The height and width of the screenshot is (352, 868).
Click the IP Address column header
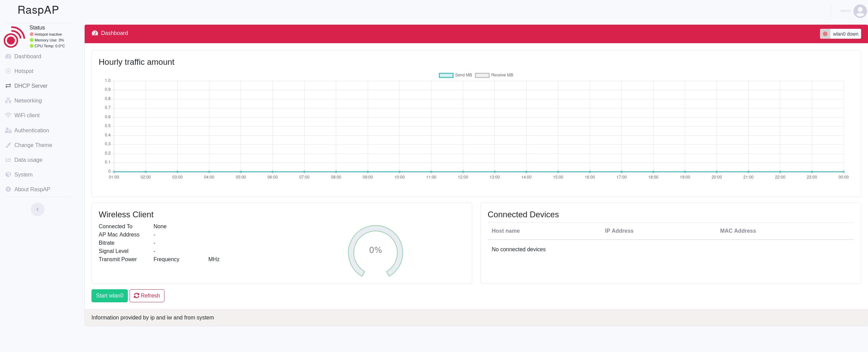click(x=619, y=231)
